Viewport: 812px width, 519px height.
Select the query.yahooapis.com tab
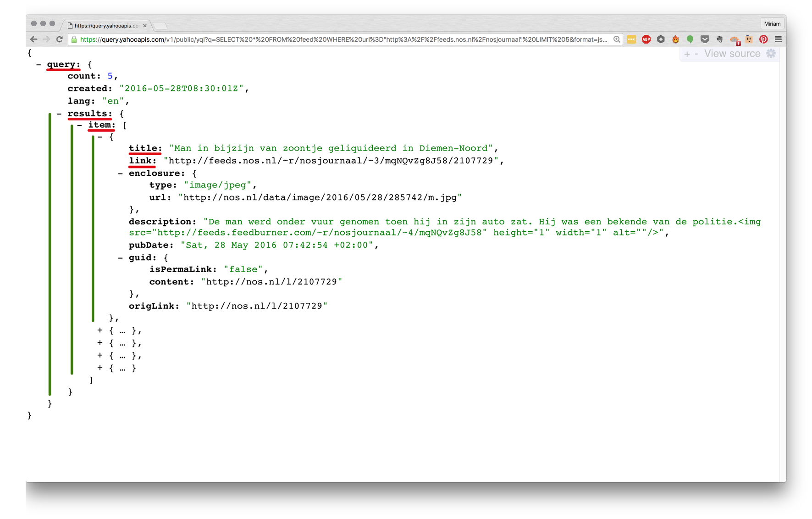(x=106, y=26)
